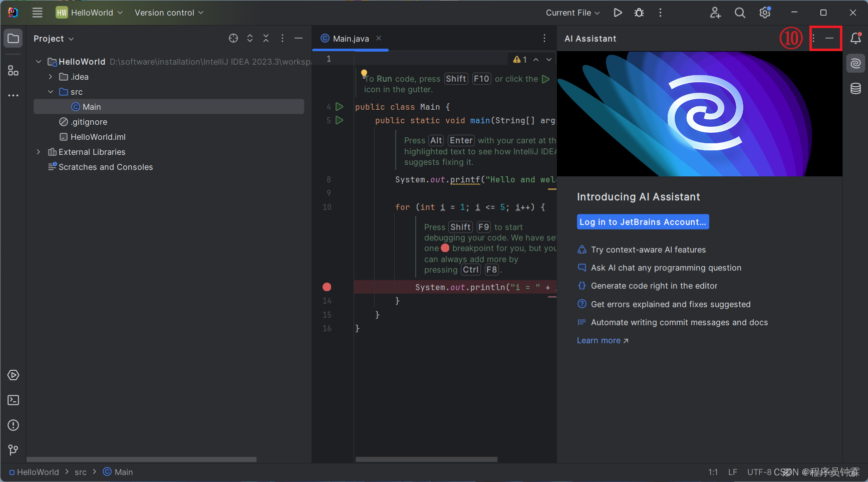
Task: Open Code With Me add-user icon
Action: click(x=715, y=13)
